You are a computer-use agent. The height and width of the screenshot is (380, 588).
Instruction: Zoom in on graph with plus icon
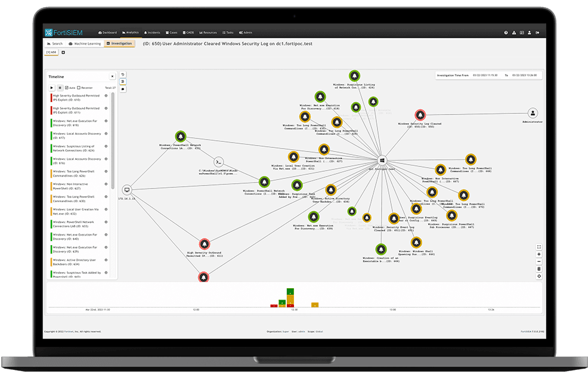[x=539, y=254]
